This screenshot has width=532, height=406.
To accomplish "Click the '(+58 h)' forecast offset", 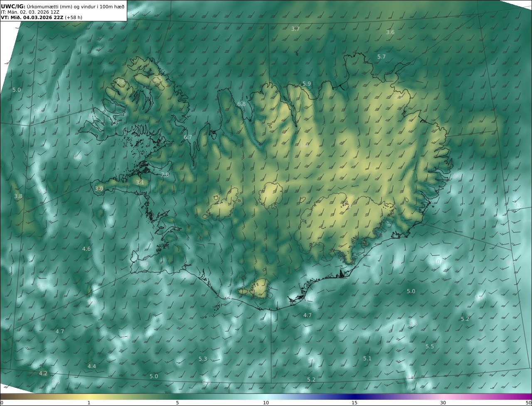I will (x=74, y=17).
